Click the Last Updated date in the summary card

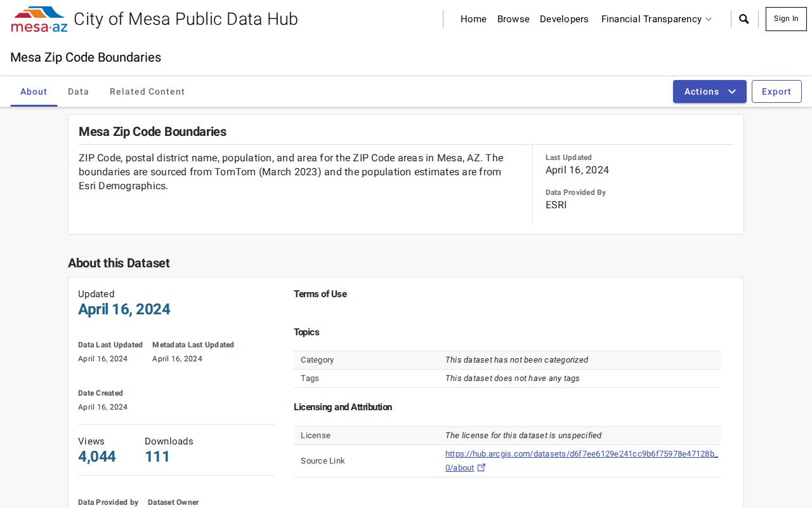[x=577, y=170]
